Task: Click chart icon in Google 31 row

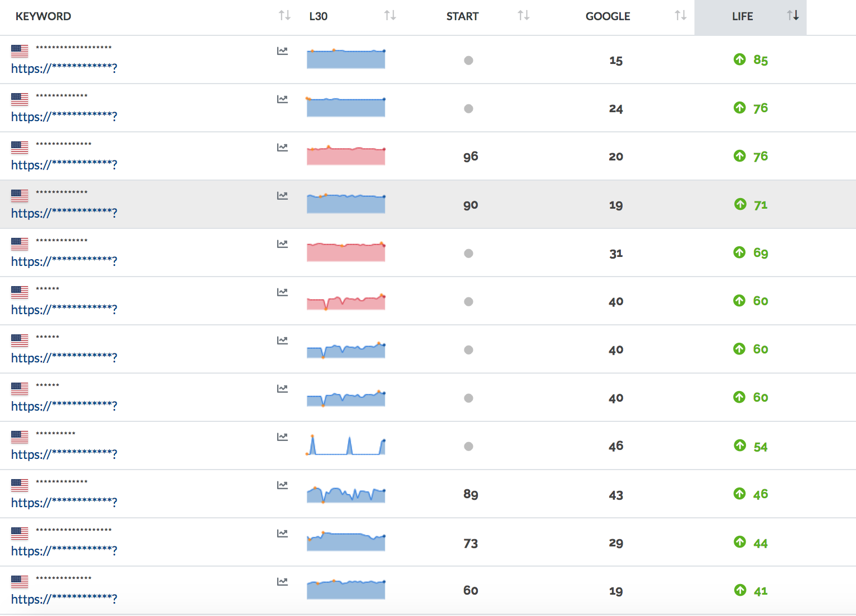Action: coord(282,244)
